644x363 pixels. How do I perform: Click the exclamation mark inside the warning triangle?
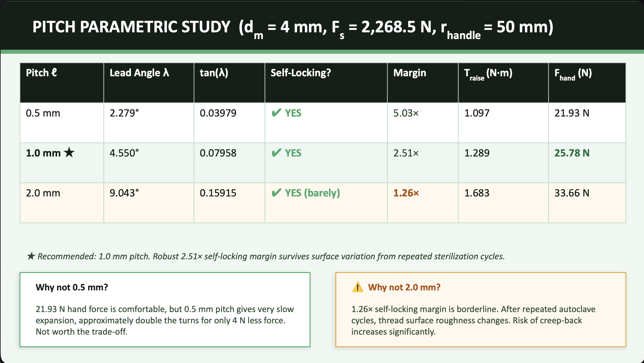(357, 288)
